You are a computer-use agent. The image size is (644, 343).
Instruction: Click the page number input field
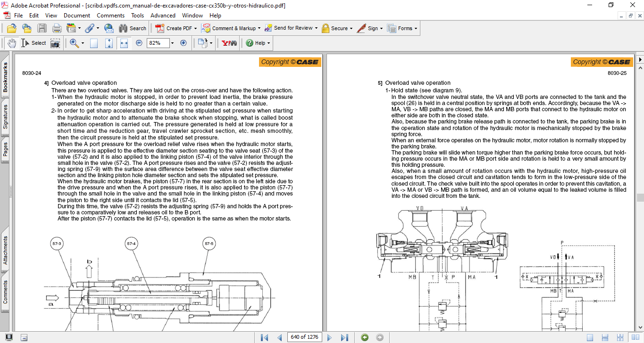(305, 337)
